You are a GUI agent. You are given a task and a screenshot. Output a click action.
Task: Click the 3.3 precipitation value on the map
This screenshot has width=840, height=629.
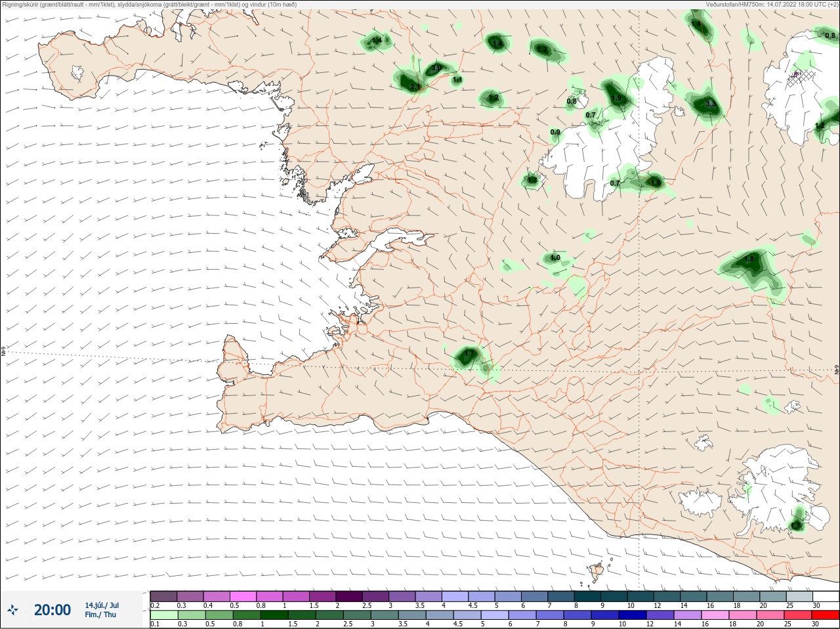tap(710, 104)
